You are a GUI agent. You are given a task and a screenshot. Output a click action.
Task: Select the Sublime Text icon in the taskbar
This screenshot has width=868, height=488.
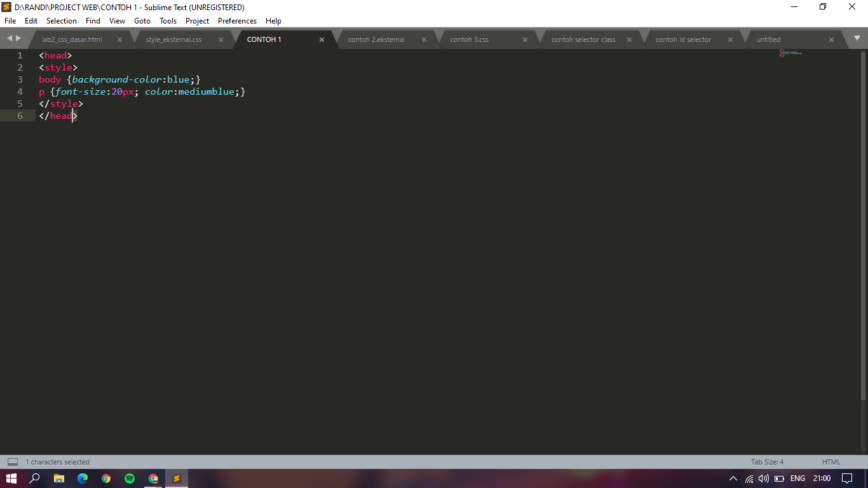tap(177, 478)
